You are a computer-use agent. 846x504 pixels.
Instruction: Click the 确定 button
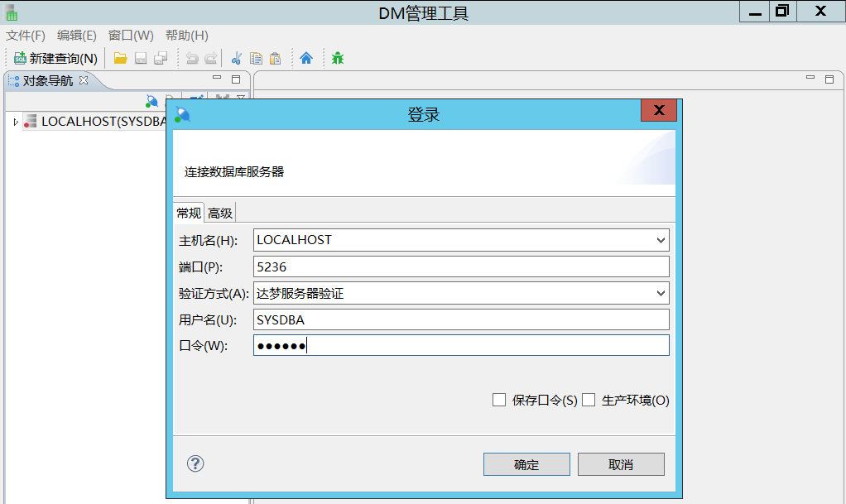tap(526, 464)
